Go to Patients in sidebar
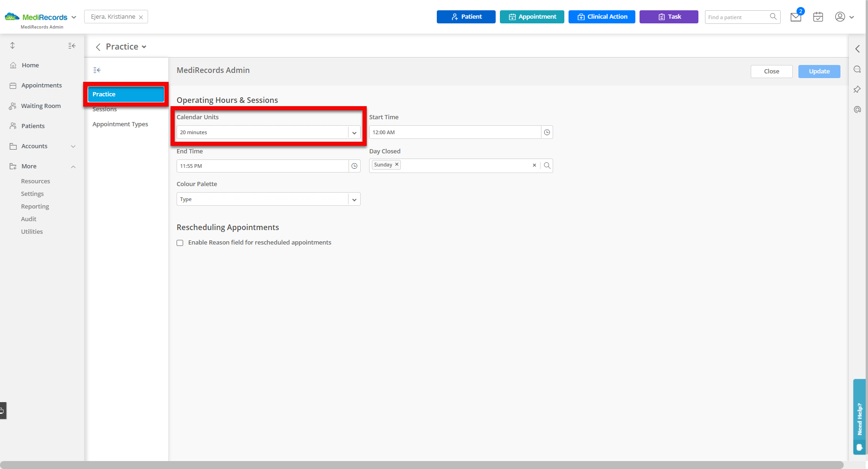The image size is (868, 469). pos(33,126)
